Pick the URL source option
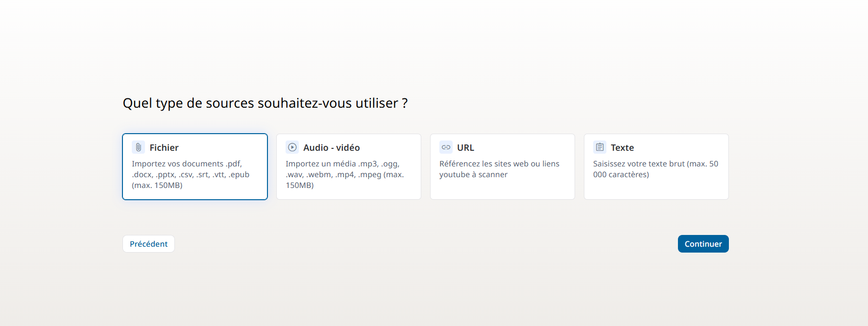Image resolution: width=868 pixels, height=326 pixels. click(x=502, y=188)
